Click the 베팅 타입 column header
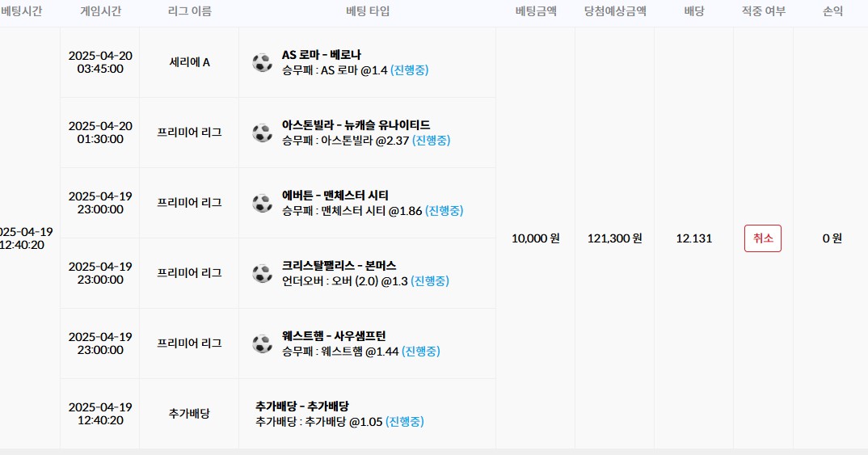The height and width of the screenshot is (455, 868). click(367, 12)
